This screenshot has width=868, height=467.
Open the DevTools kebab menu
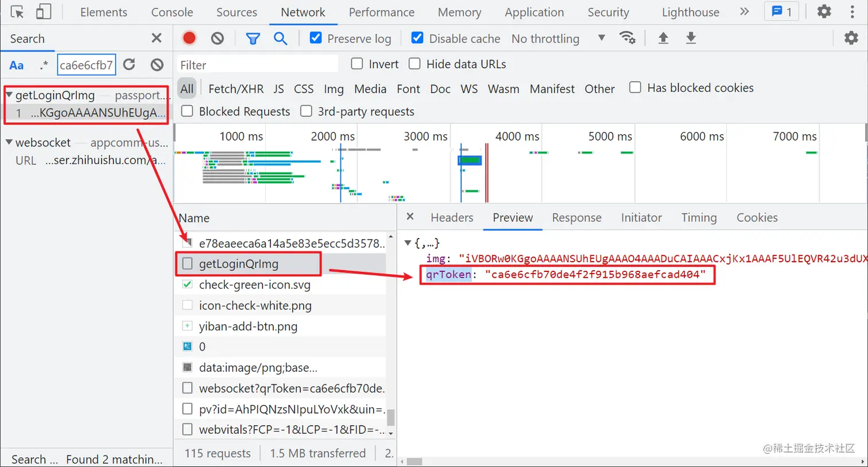(852, 12)
